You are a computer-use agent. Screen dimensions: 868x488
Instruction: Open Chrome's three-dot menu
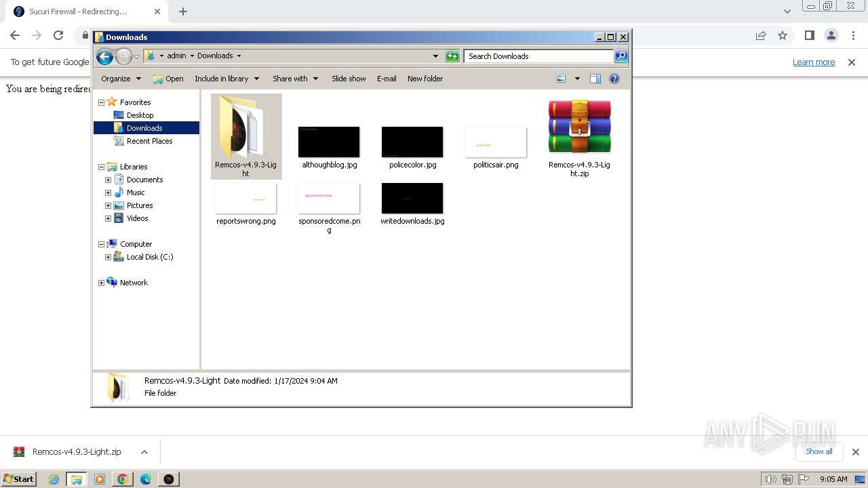click(x=853, y=35)
